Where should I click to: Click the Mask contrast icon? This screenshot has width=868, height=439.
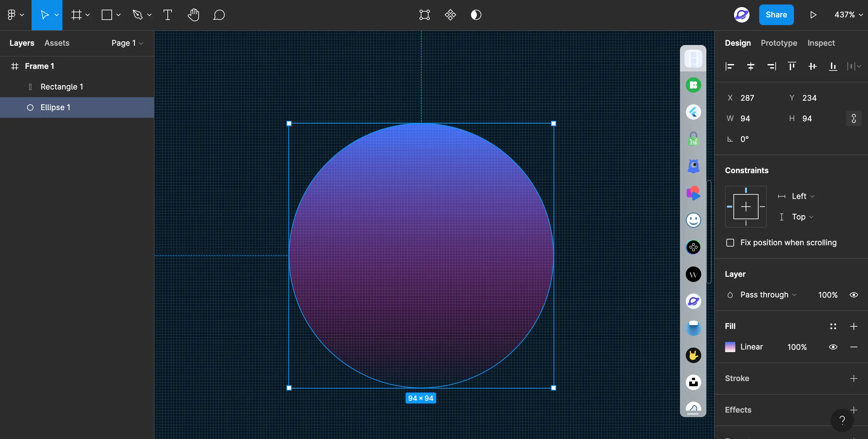coord(476,15)
